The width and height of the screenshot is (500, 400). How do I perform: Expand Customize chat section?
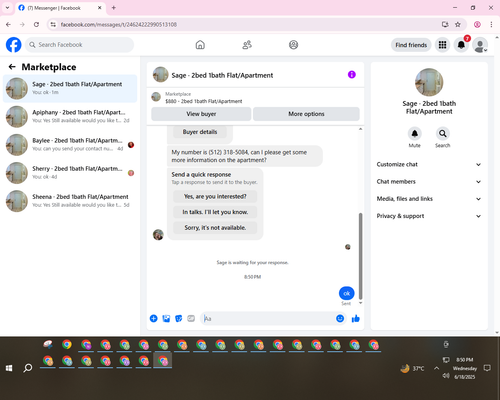[429, 164]
